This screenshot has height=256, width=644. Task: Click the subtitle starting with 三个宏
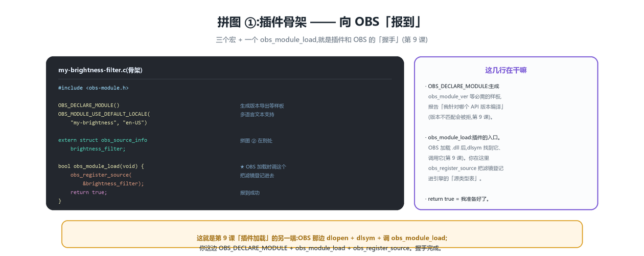[321, 39]
